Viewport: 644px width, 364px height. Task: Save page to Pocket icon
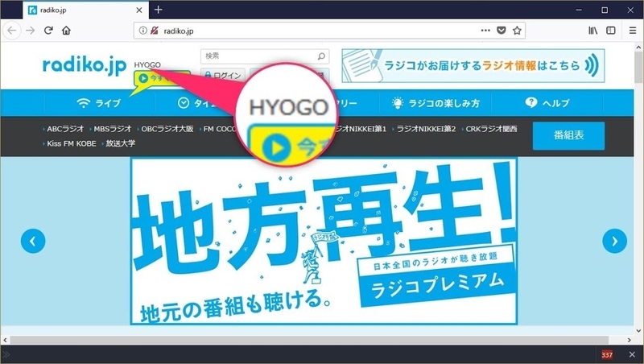501,31
